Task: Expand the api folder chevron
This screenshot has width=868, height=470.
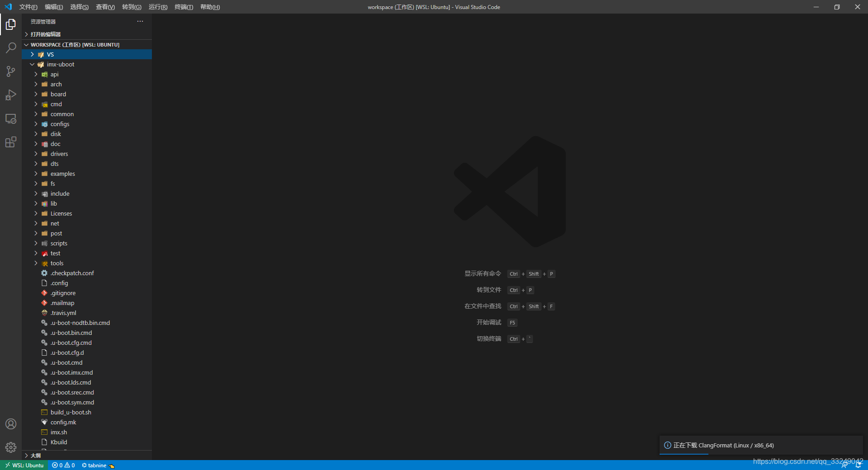Action: coord(36,74)
